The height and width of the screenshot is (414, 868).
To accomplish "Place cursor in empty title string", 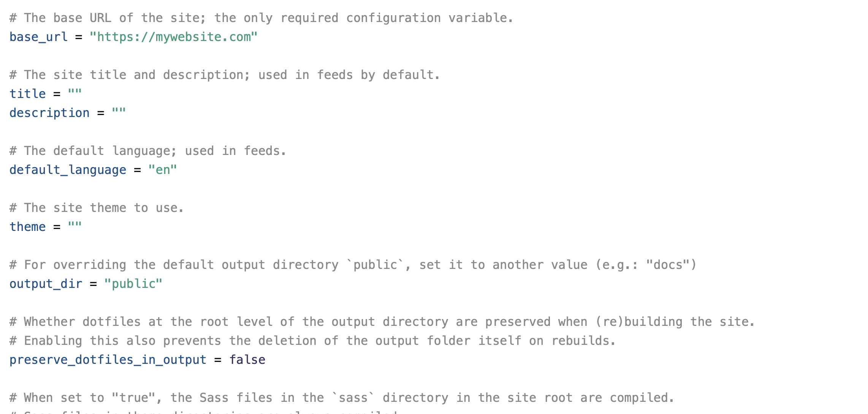I will tap(75, 94).
